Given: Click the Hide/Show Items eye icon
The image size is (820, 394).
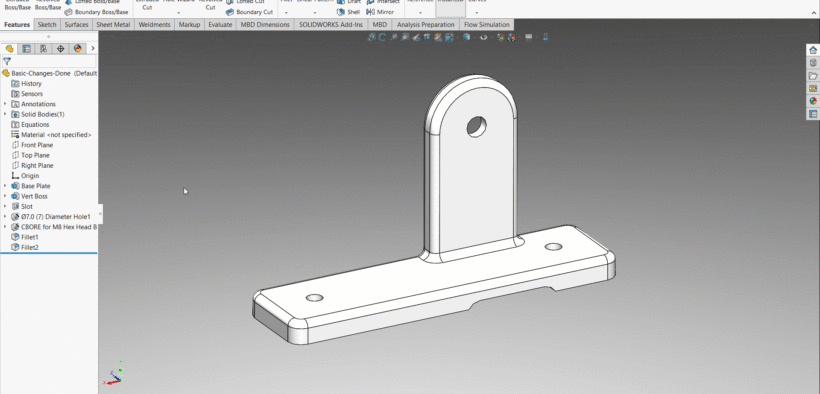Looking at the screenshot, I should [484, 37].
